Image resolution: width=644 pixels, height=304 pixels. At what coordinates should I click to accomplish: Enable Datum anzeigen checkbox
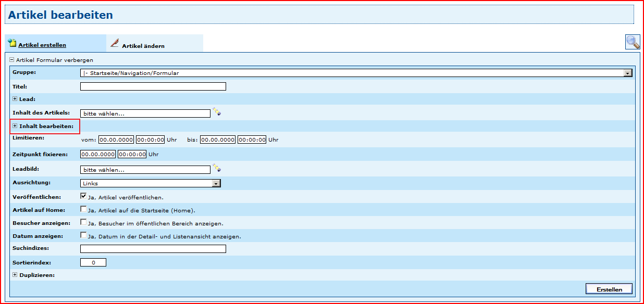coord(83,235)
